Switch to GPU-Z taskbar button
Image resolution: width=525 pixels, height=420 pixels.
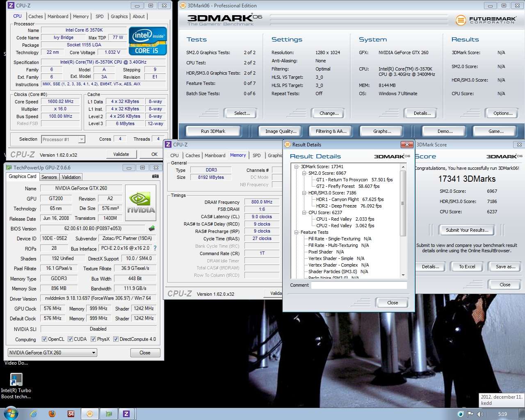click(x=109, y=414)
